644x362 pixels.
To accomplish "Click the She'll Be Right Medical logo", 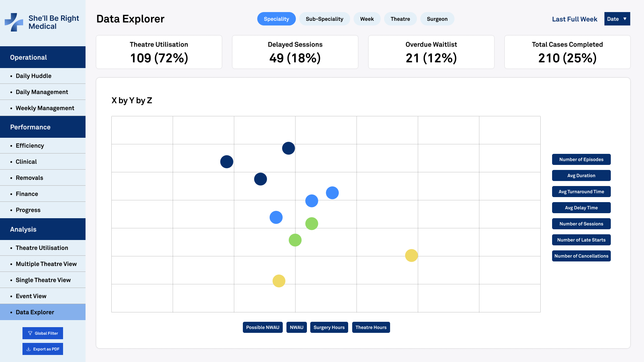I will [x=42, y=22].
